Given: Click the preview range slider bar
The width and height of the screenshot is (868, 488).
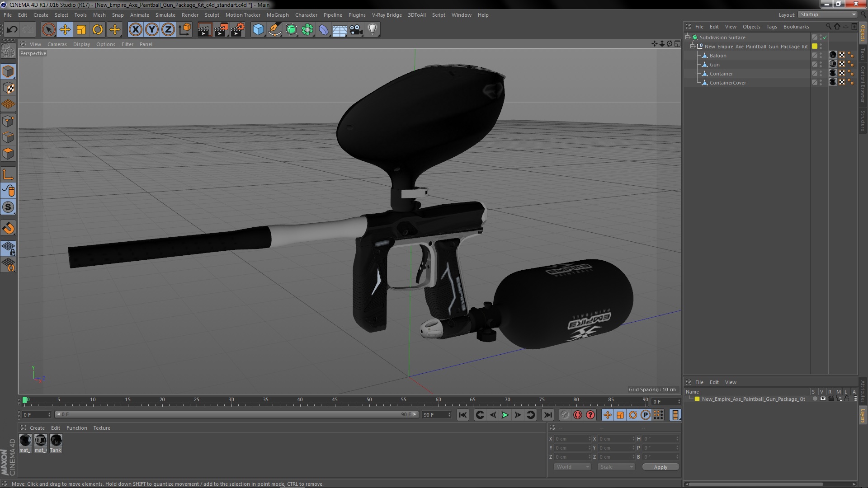Looking at the screenshot, I should tap(236, 414).
